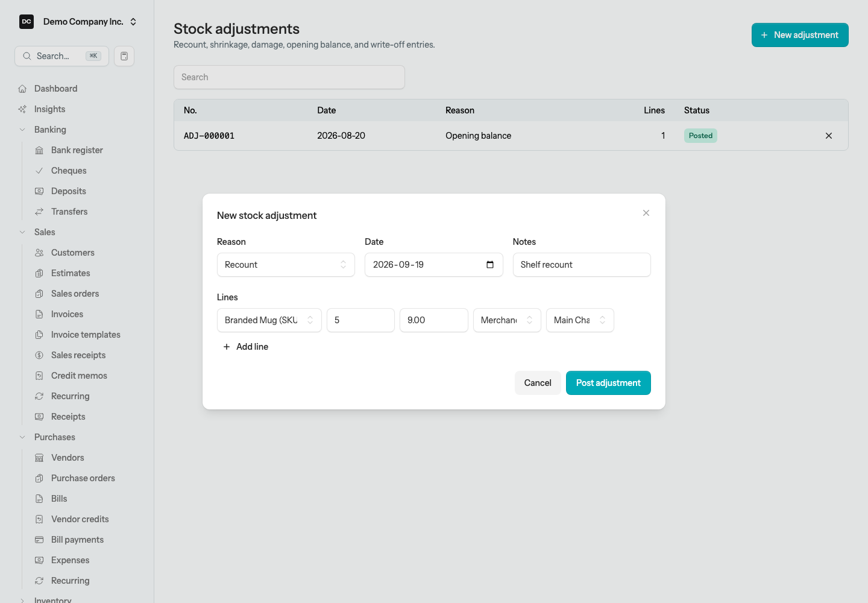Image resolution: width=868 pixels, height=603 pixels.
Task: Go to Insights in the sidebar
Action: pos(49,109)
